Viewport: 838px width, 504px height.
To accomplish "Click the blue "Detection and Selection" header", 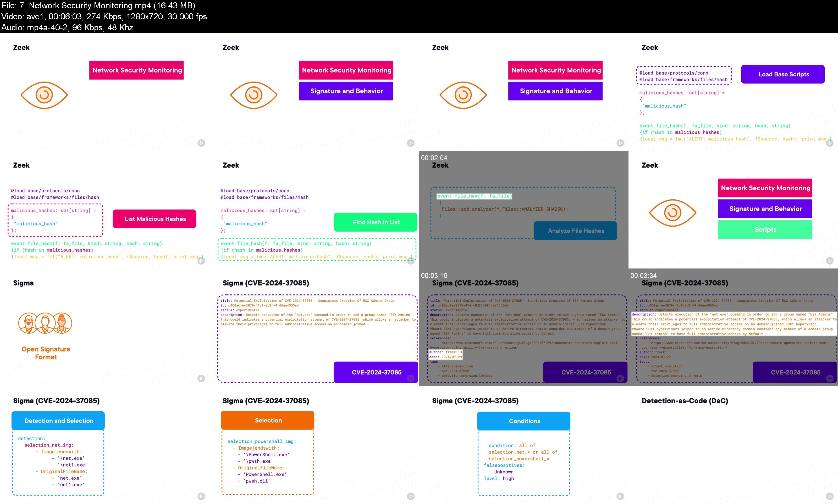I will point(58,421).
